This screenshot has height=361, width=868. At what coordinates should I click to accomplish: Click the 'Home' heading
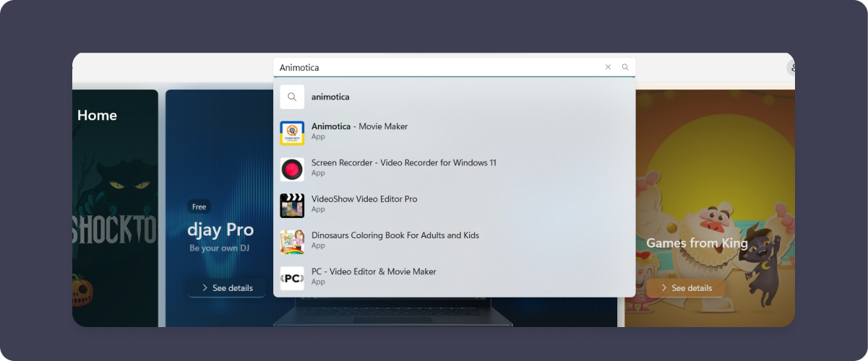[x=97, y=116]
